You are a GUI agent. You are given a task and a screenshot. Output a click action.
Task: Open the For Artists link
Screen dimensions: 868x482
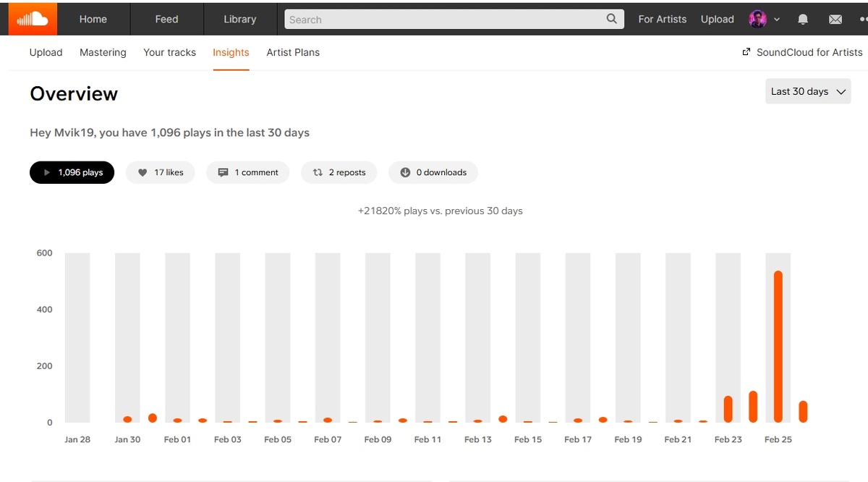(x=663, y=20)
